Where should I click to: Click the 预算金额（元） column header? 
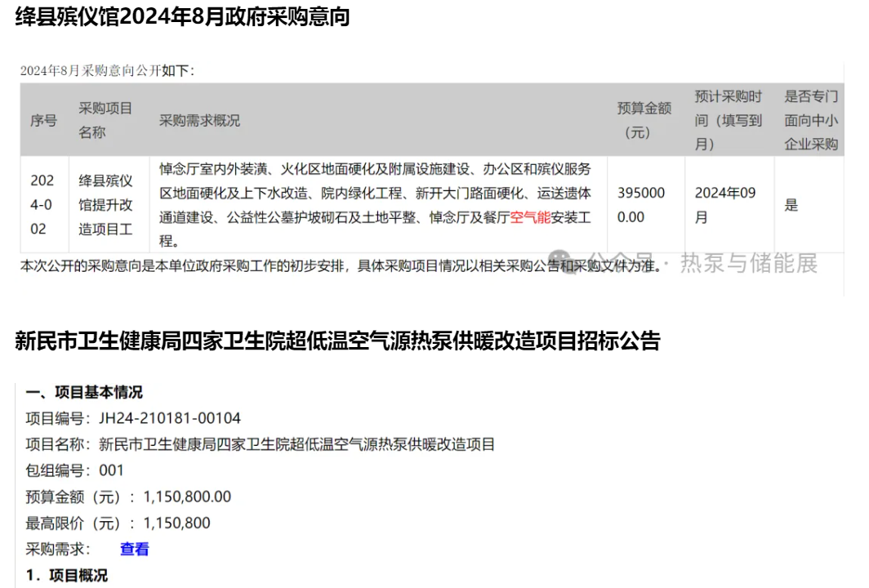point(644,120)
